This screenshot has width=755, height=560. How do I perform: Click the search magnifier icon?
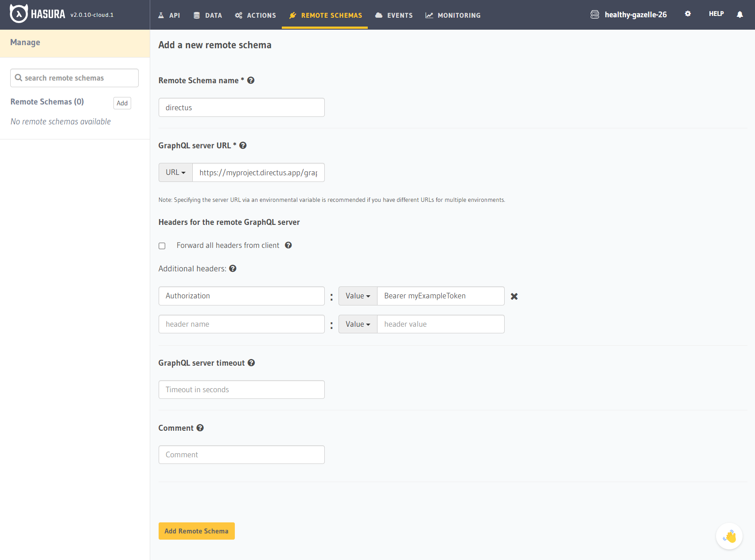[x=19, y=77]
